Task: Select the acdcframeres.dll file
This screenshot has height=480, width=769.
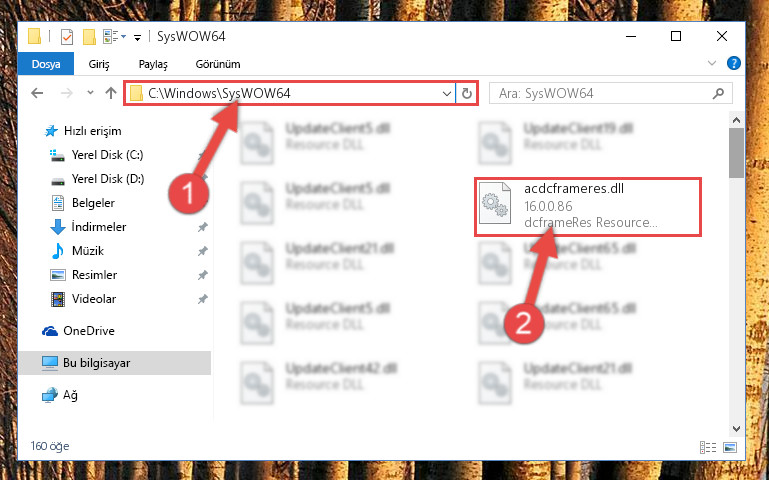Action: coord(588,206)
